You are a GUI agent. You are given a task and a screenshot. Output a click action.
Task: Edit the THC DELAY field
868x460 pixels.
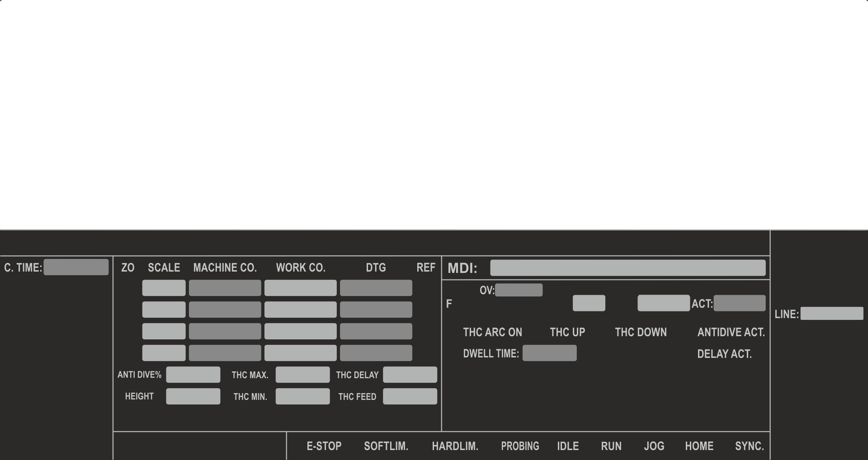pyautogui.click(x=410, y=375)
